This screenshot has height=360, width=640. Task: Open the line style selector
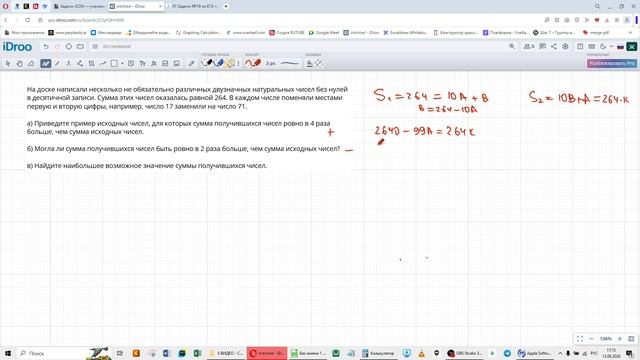(290, 64)
